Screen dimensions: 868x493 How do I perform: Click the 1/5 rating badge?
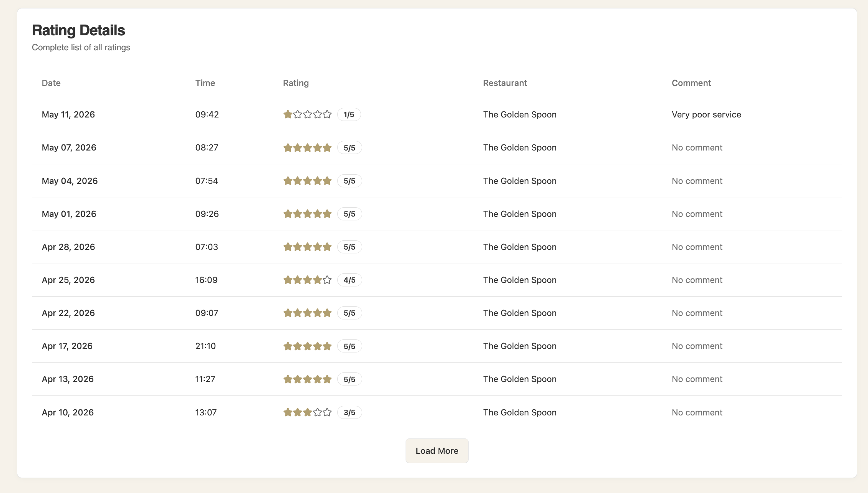point(349,114)
